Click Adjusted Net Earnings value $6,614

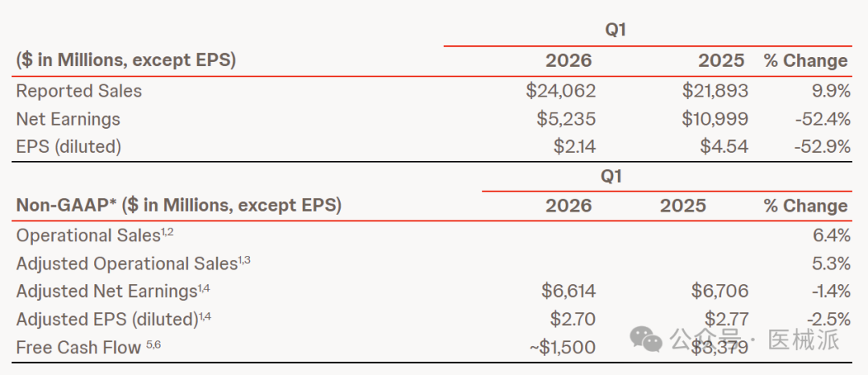(567, 291)
